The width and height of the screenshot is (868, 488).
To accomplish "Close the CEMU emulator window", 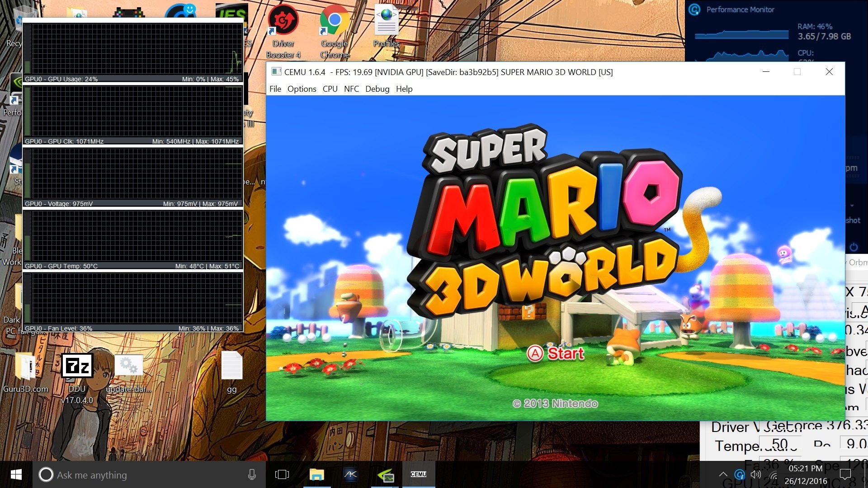I will tap(829, 72).
